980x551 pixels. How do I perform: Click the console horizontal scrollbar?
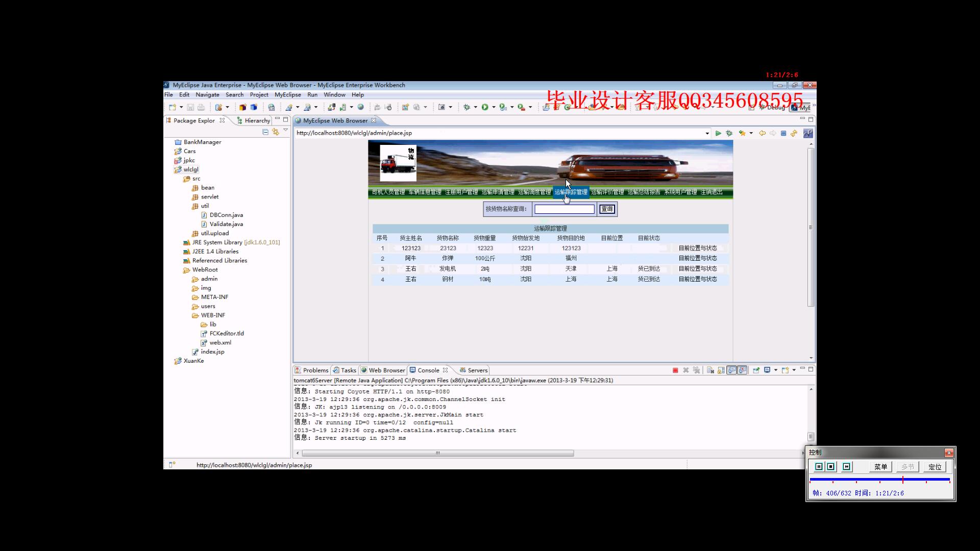[x=437, y=453]
